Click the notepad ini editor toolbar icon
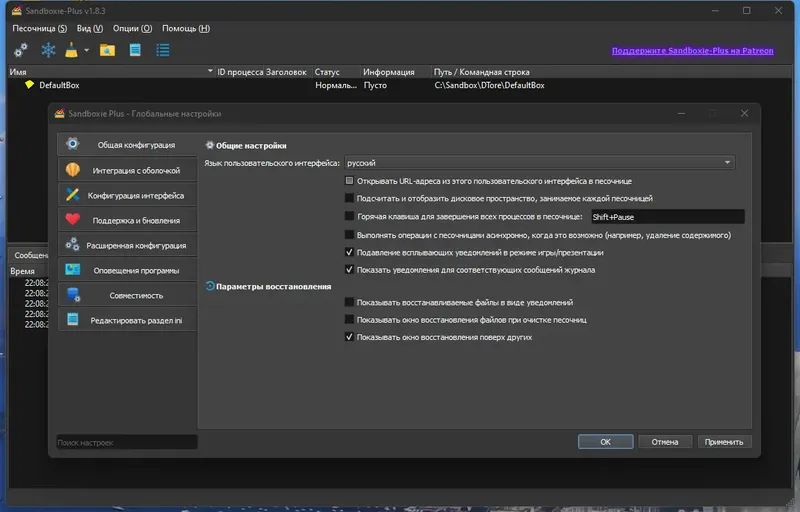The width and height of the screenshot is (800, 512). pos(135,50)
